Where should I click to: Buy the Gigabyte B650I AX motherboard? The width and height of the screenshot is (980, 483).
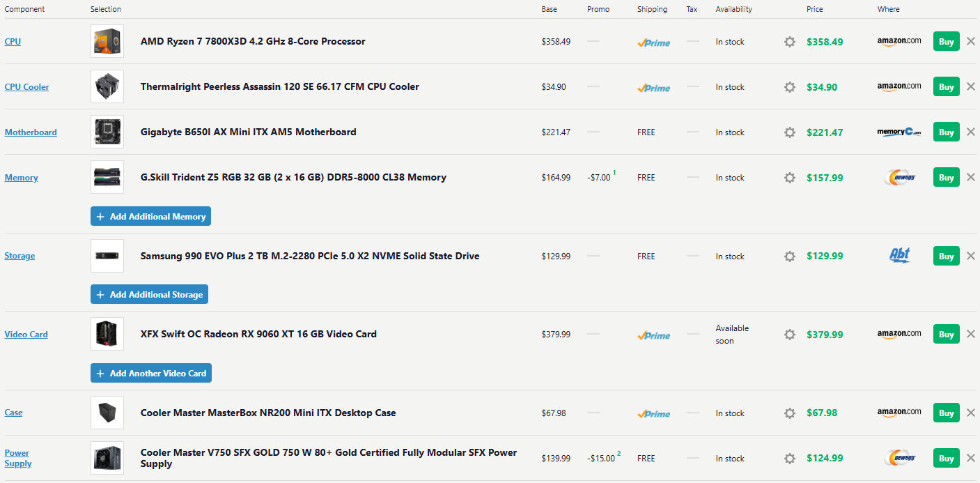(x=946, y=132)
